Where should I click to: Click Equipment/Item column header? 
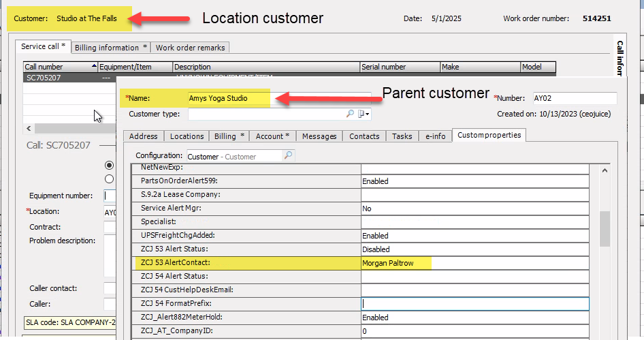click(135, 67)
